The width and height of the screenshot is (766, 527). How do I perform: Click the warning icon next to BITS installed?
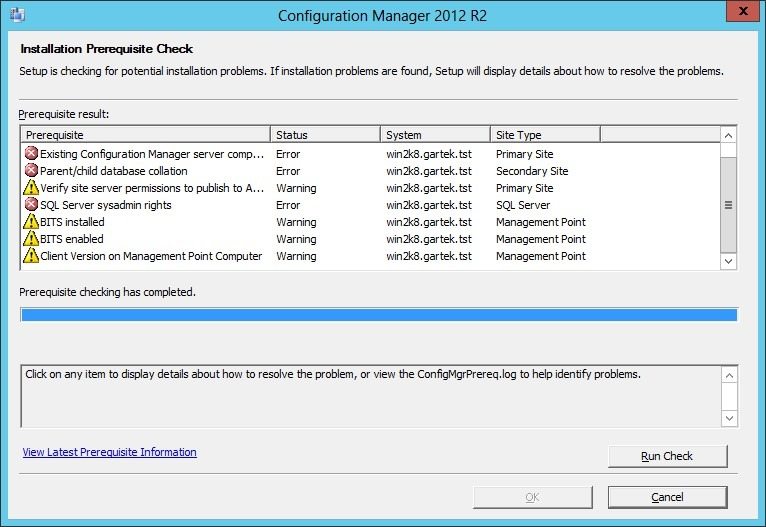(31, 222)
